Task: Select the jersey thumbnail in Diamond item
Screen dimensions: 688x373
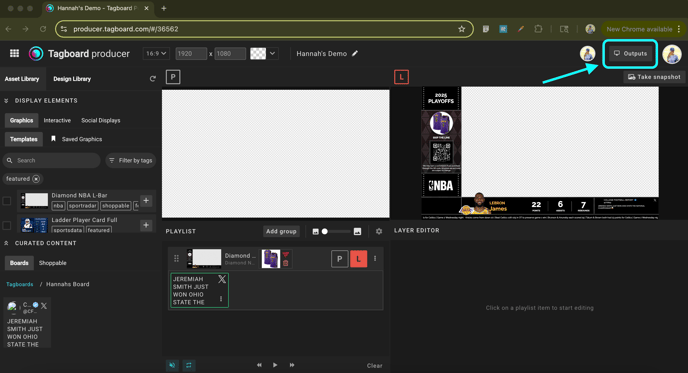Action: (x=271, y=259)
